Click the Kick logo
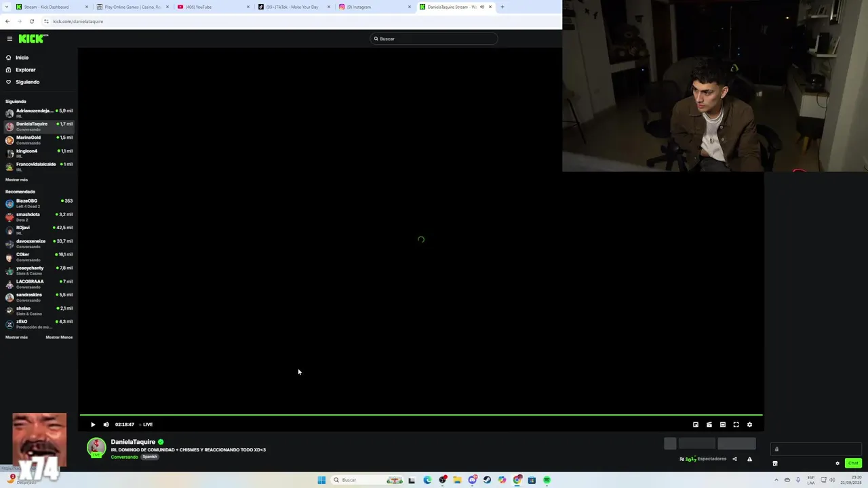 [x=33, y=39]
